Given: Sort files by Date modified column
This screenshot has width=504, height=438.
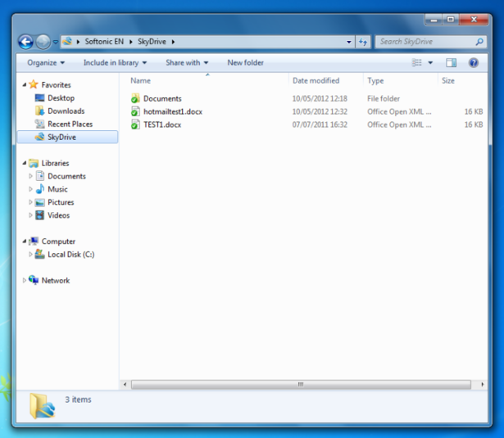Looking at the screenshot, I should click(x=316, y=80).
